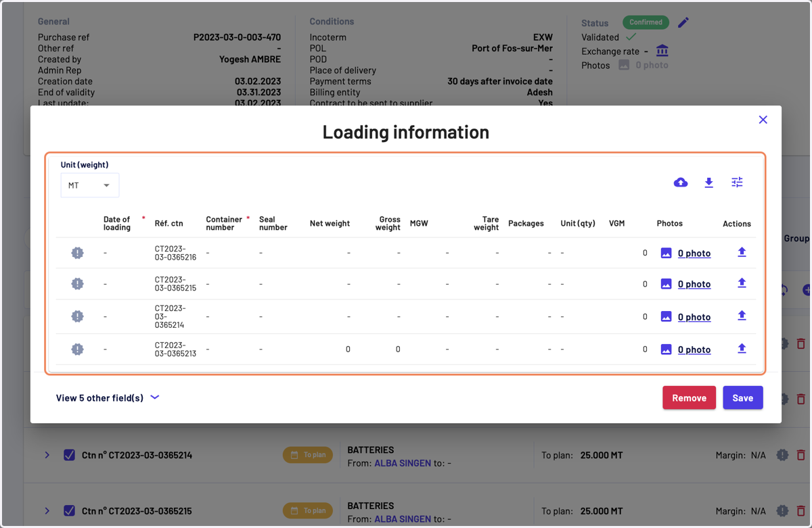Click the download icon in Loading information toolbar

tap(708, 183)
